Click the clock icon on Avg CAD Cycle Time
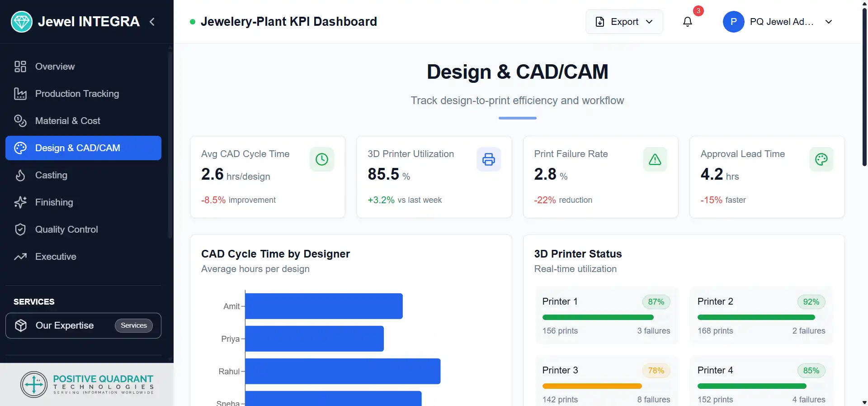Screen dimensions: 868x406 (x=322, y=159)
